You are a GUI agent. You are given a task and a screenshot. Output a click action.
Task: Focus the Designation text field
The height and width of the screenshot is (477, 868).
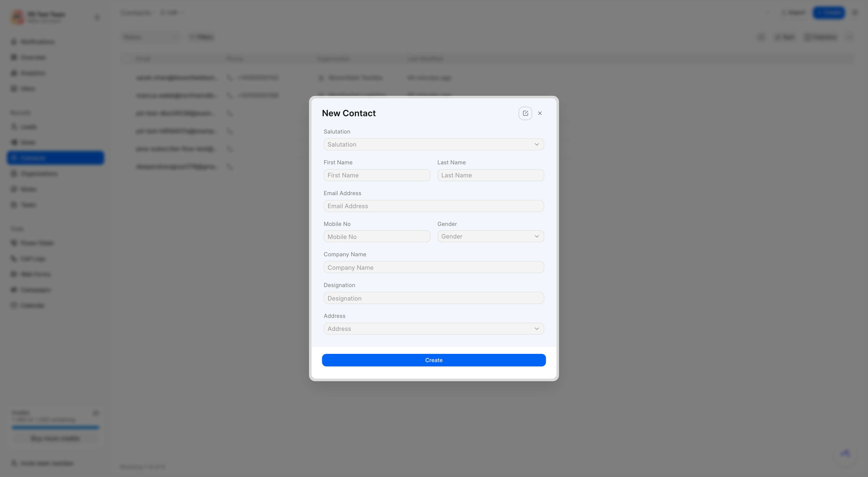[434, 298]
